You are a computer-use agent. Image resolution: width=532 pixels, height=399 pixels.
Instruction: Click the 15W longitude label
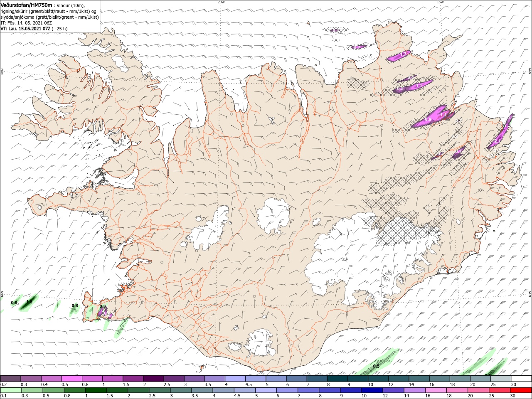pos(440,2)
